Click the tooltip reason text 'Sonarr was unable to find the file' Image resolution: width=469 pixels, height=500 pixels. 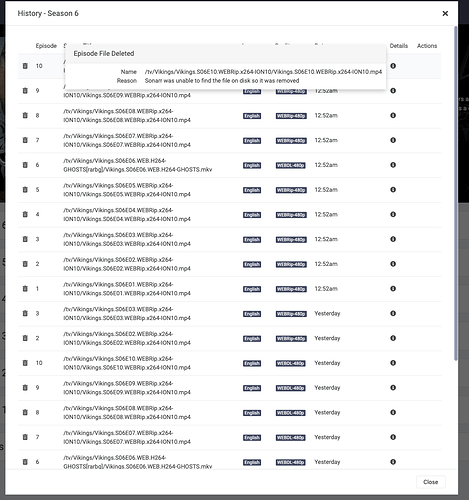click(x=222, y=81)
